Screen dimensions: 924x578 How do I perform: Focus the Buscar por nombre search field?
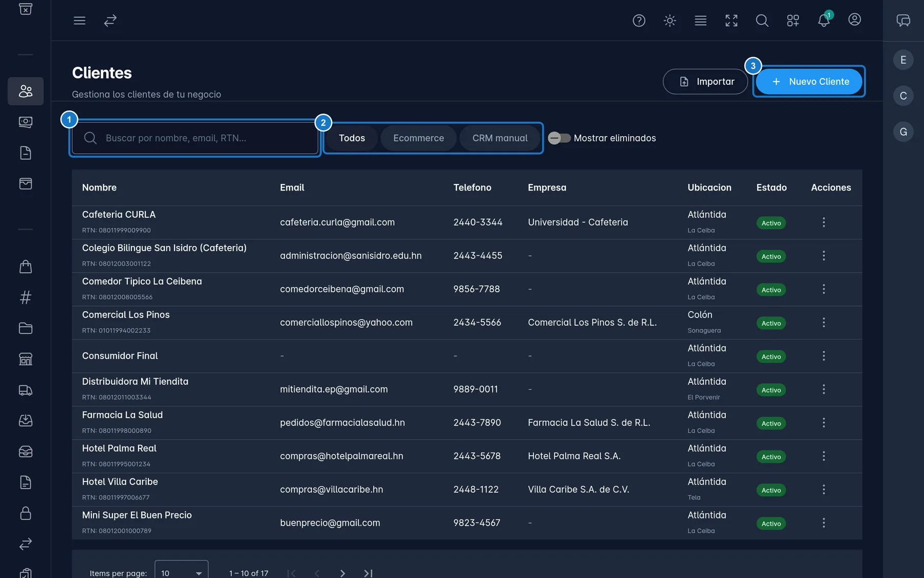pyautogui.click(x=195, y=138)
